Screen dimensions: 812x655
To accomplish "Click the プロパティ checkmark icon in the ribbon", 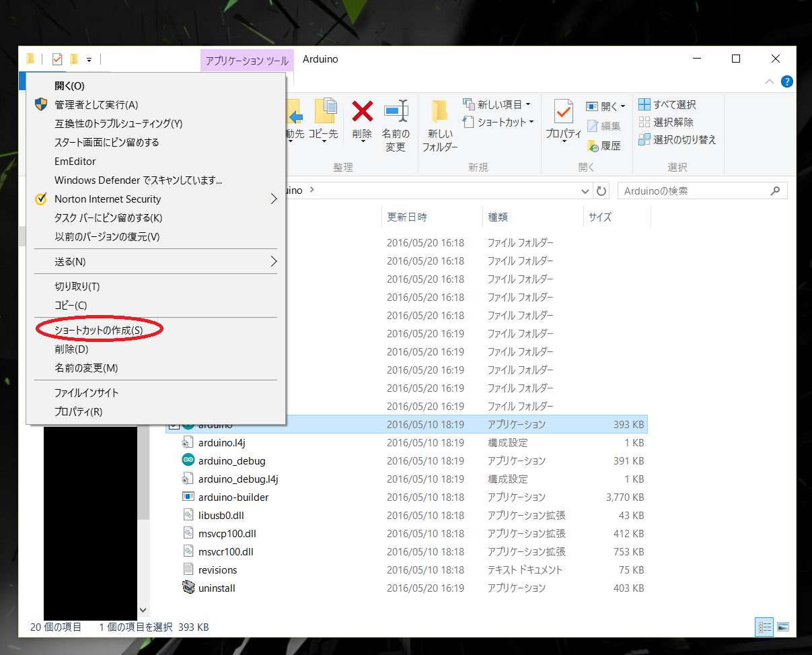I will click(x=563, y=111).
